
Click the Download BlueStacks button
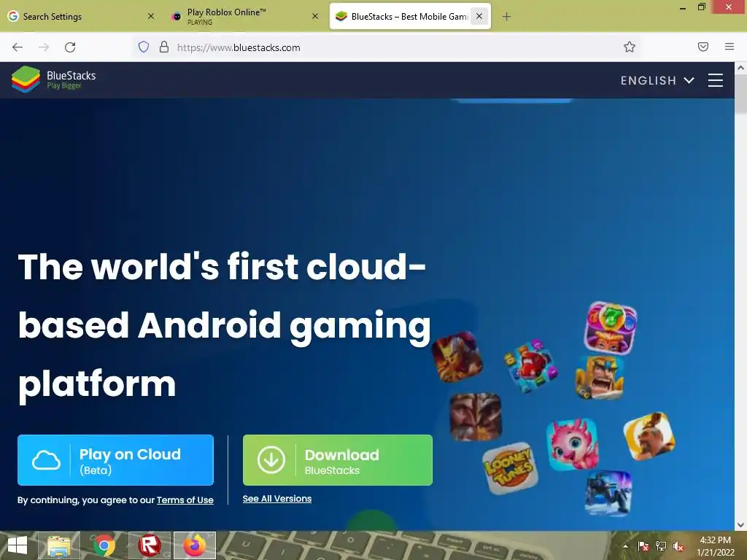coord(337,460)
